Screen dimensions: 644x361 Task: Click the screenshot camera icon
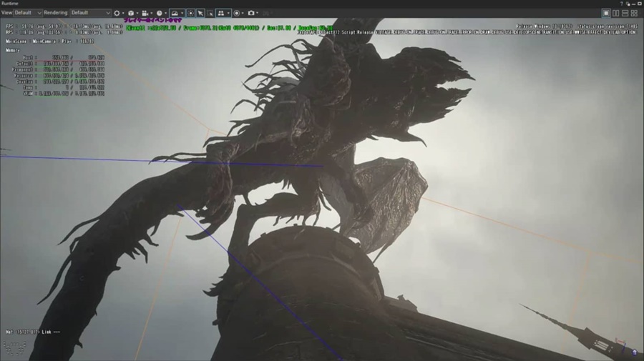[x=251, y=13]
